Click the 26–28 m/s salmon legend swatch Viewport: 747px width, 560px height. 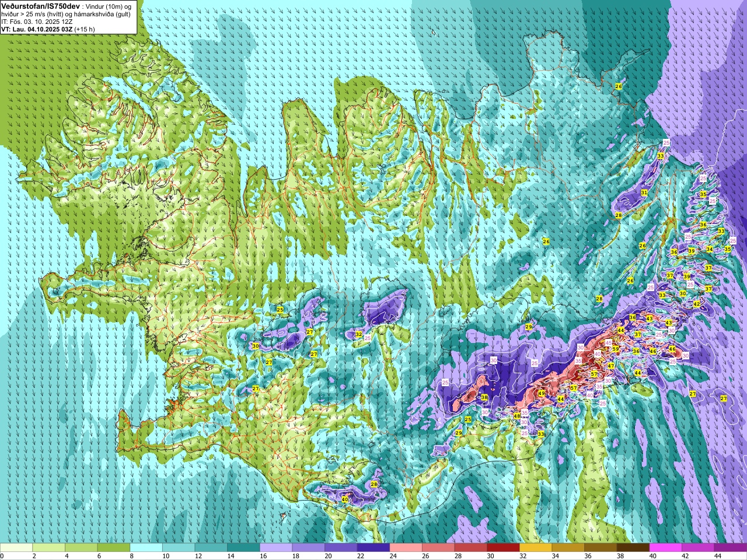pos(438,548)
